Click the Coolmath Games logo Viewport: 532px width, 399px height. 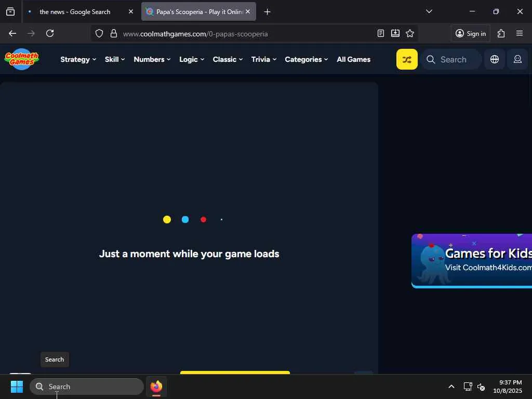click(x=22, y=59)
